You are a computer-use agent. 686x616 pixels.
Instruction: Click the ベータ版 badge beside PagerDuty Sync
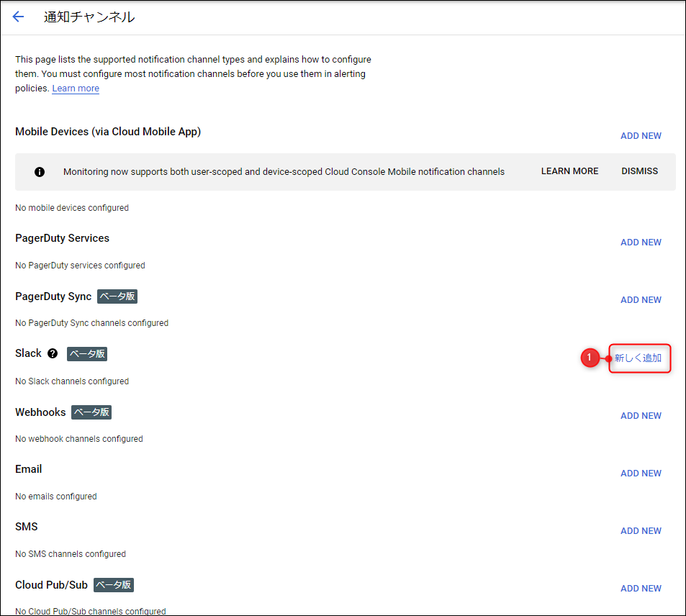click(117, 296)
